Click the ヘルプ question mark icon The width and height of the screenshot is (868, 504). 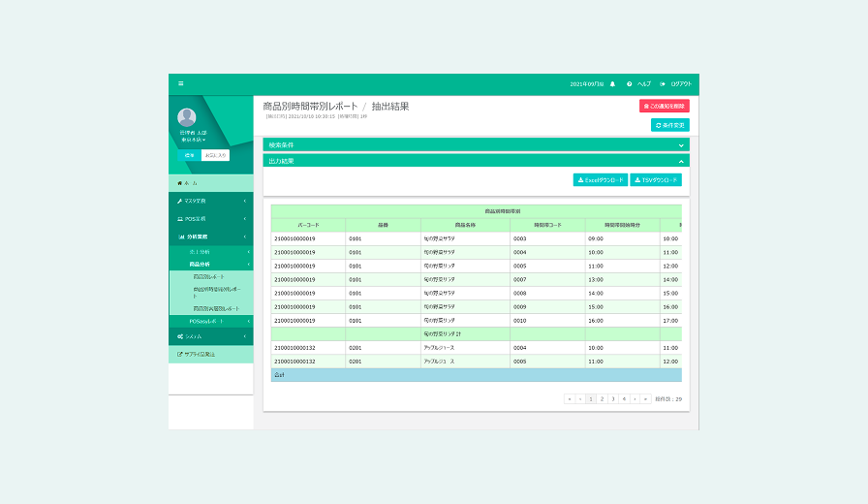(630, 84)
